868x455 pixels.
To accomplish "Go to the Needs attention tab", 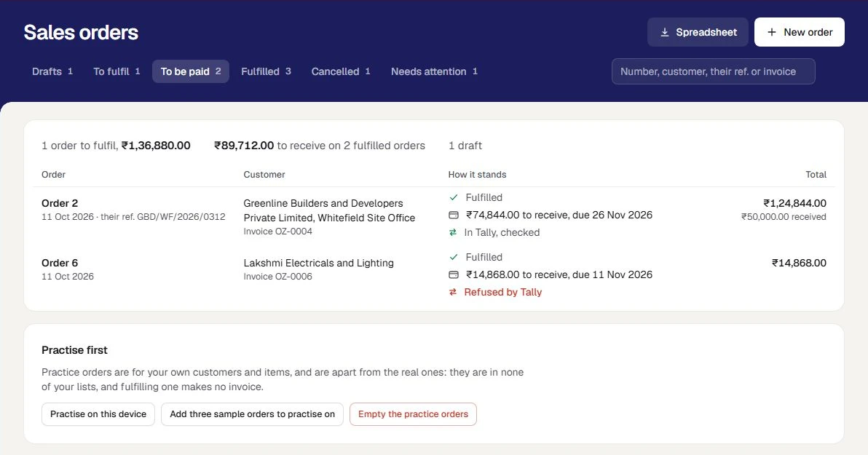I will pyautogui.click(x=434, y=71).
